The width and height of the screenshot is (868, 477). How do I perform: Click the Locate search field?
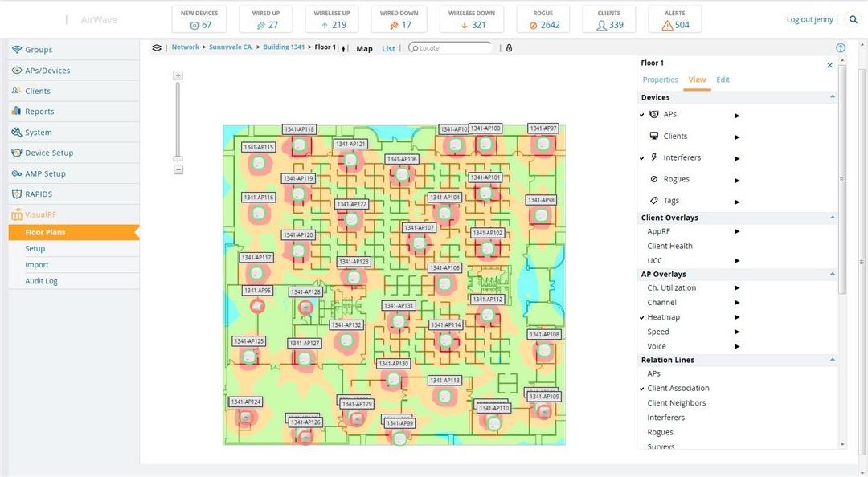coord(452,48)
